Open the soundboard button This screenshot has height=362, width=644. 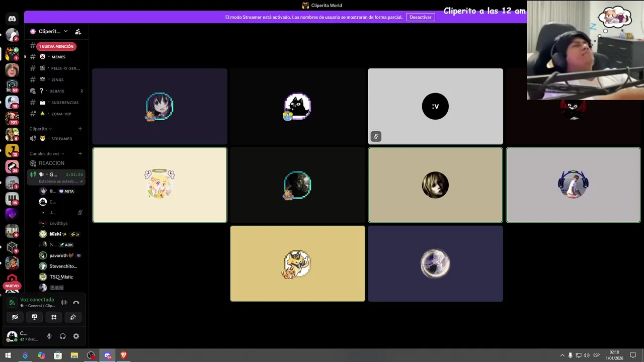tap(73, 317)
